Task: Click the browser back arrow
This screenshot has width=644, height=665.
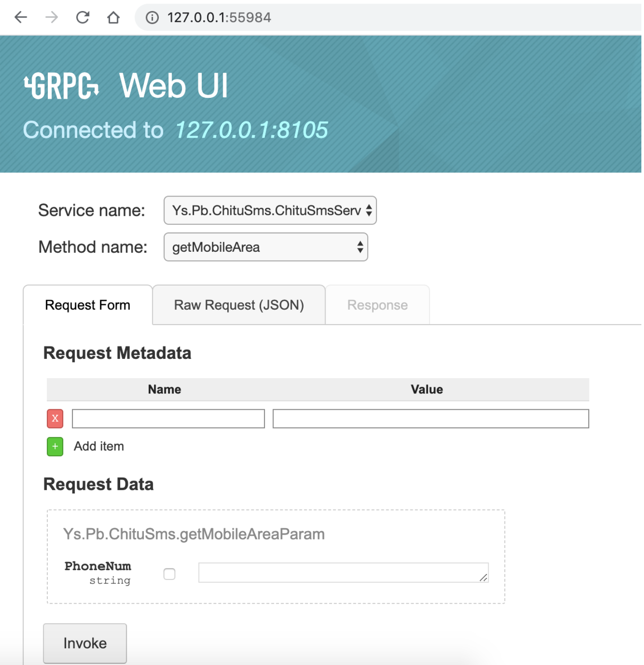Action: coord(20,17)
